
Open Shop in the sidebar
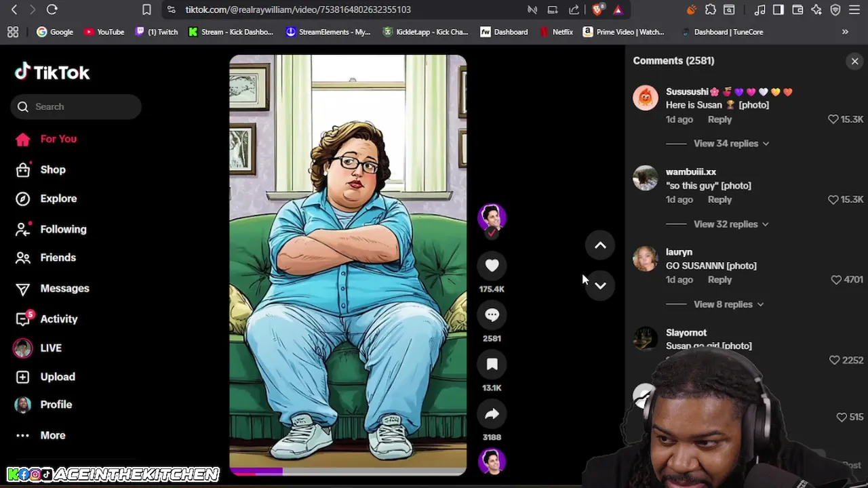point(52,169)
